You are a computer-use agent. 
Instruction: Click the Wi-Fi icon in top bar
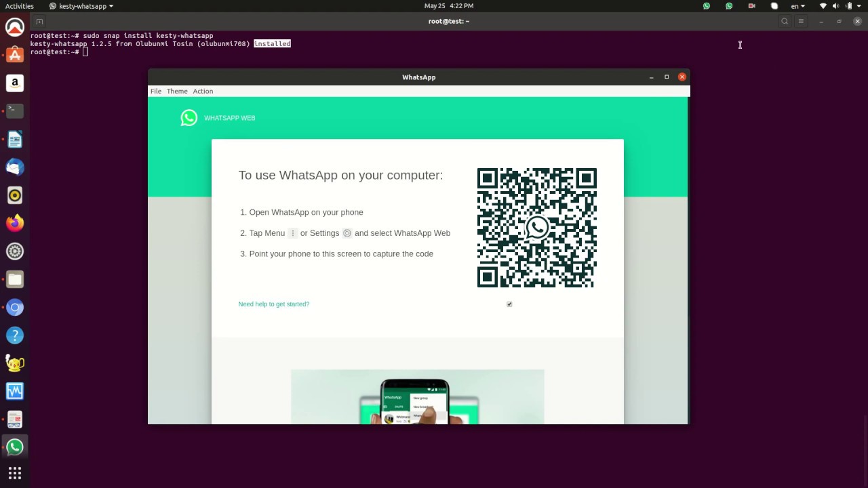823,6
